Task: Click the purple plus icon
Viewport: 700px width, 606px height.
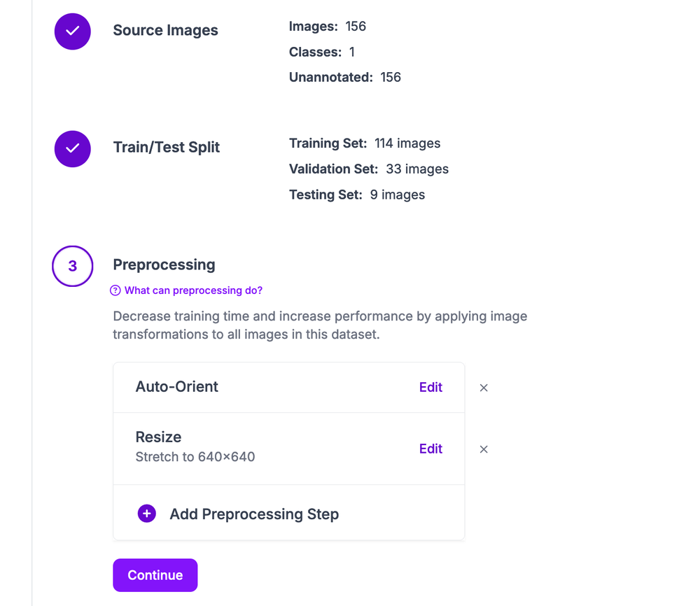Action: [x=147, y=514]
